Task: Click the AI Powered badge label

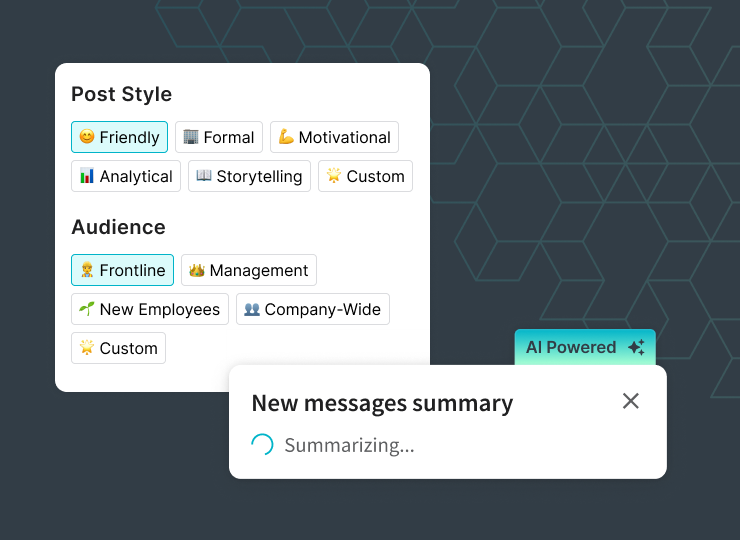Action: coord(571,348)
